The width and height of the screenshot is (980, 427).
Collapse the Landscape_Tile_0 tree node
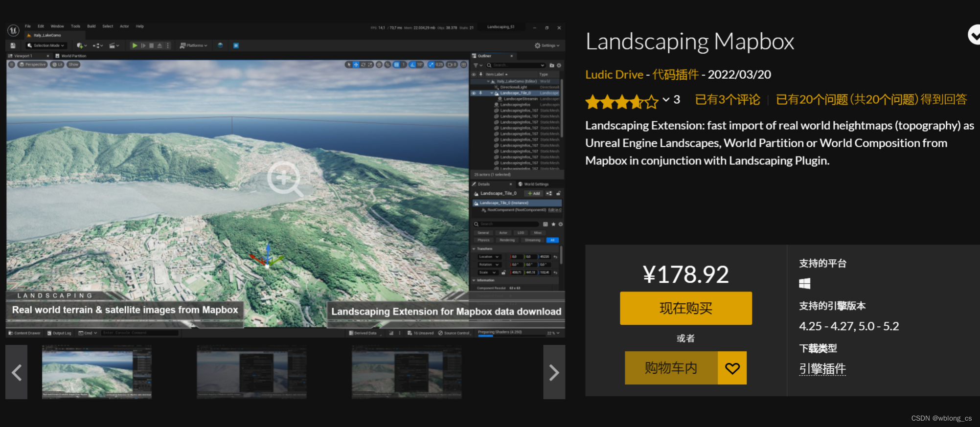coord(492,93)
